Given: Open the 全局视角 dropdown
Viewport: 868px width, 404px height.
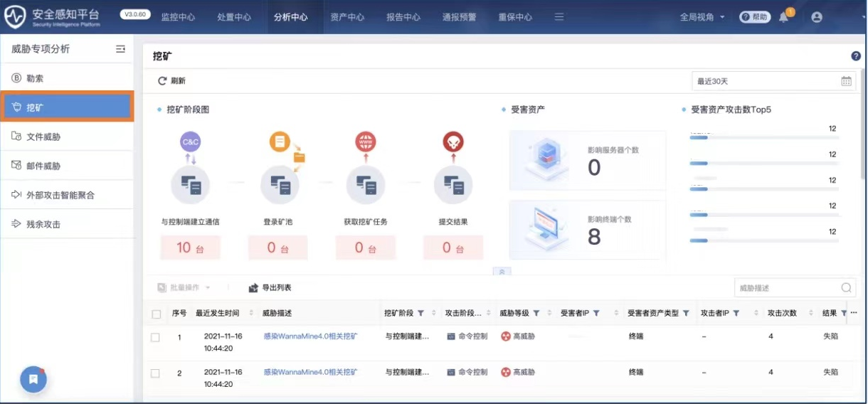Looking at the screenshot, I should [x=702, y=17].
